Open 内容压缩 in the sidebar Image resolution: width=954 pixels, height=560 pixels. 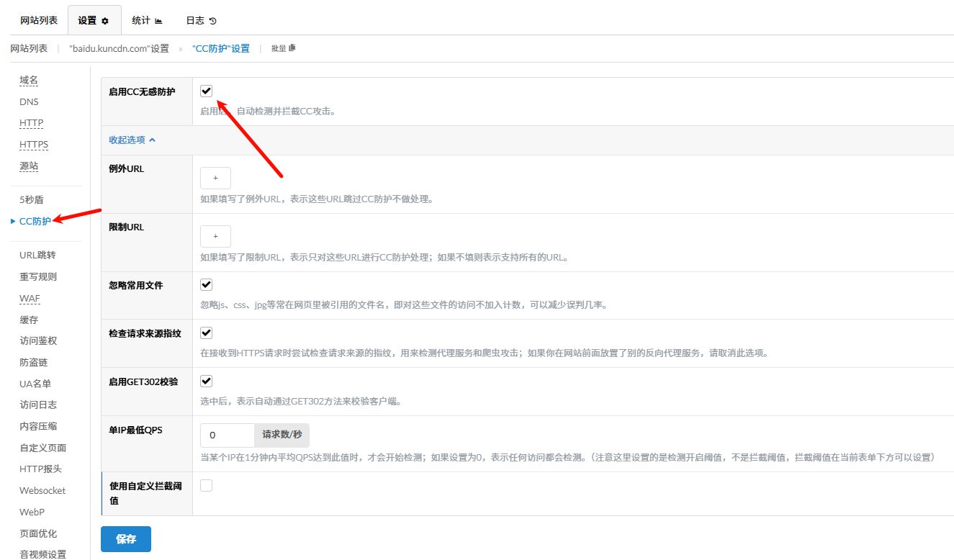tap(38, 426)
